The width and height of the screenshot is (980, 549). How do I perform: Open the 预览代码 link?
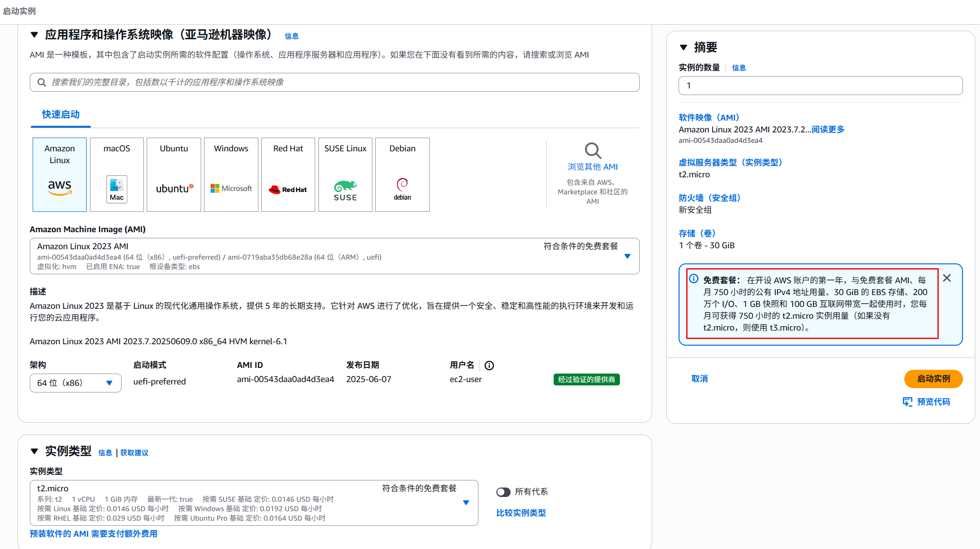[x=933, y=402]
